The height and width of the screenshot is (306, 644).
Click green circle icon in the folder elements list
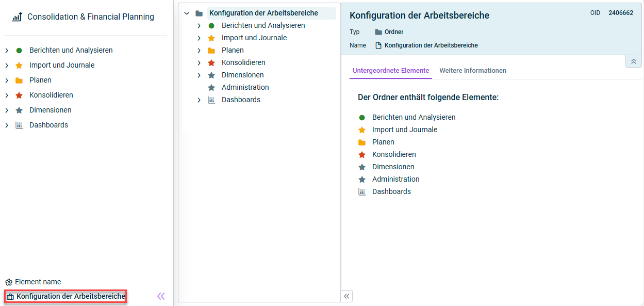click(x=362, y=118)
